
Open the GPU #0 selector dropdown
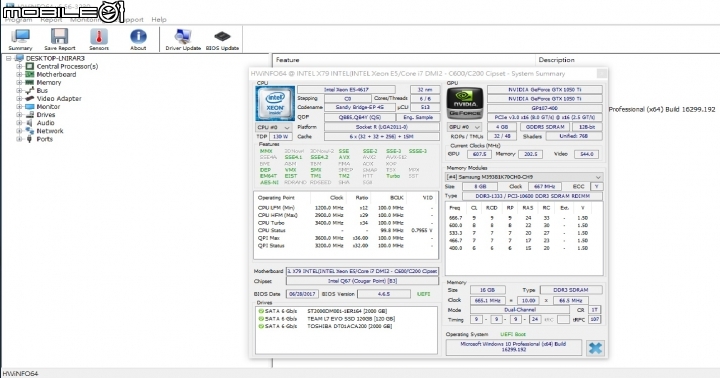pyautogui.click(x=465, y=127)
